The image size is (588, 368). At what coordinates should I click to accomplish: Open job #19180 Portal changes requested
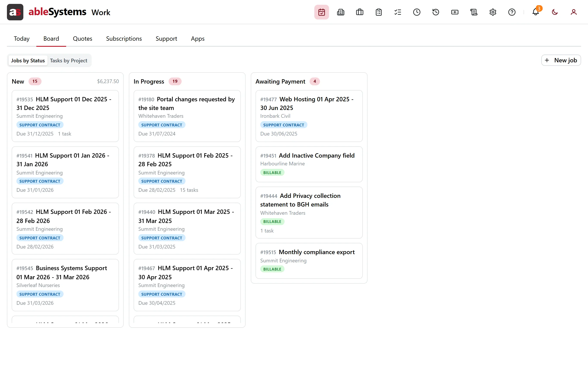[x=187, y=116]
